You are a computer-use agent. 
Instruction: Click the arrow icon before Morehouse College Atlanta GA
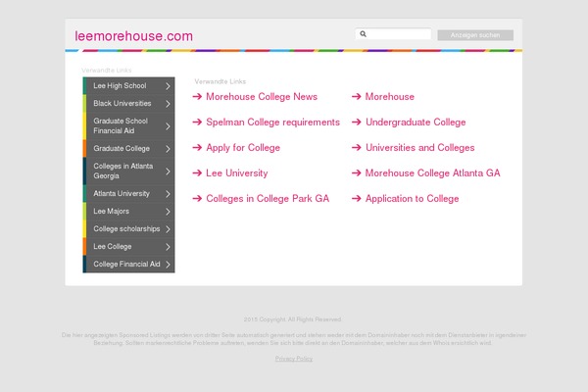pyautogui.click(x=357, y=173)
